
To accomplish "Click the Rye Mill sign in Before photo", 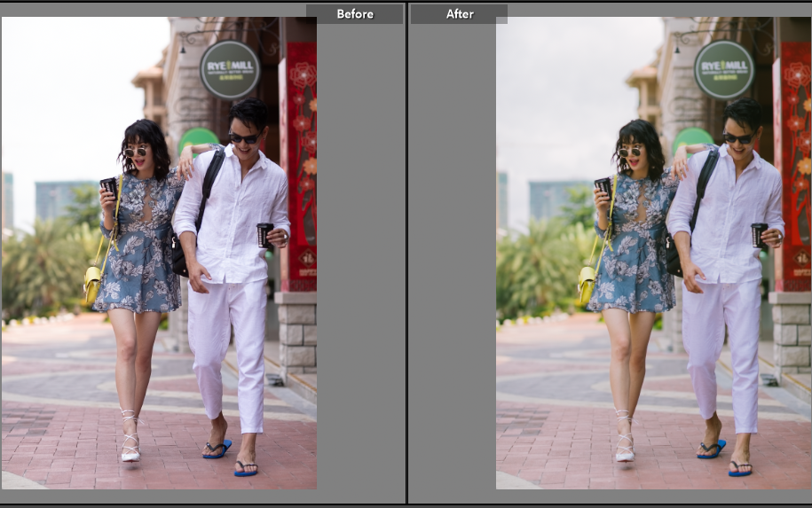I will point(230,70).
